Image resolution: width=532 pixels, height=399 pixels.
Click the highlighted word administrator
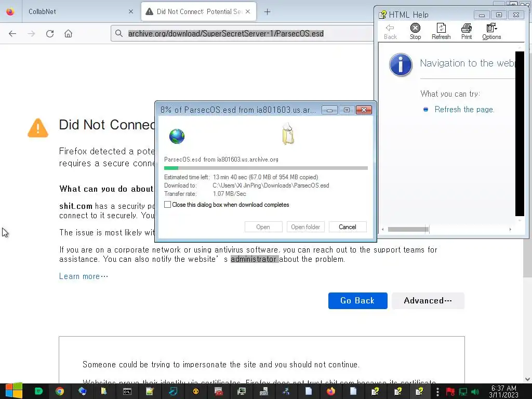254,259
